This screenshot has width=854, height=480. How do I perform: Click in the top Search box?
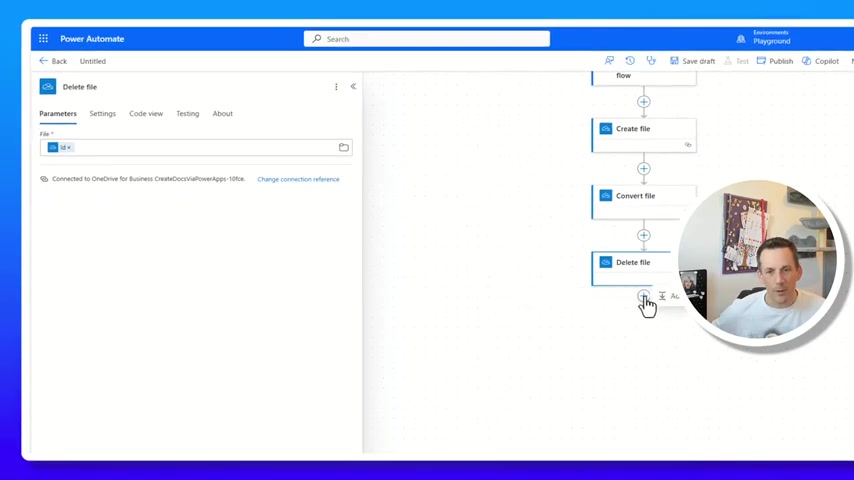tap(427, 39)
